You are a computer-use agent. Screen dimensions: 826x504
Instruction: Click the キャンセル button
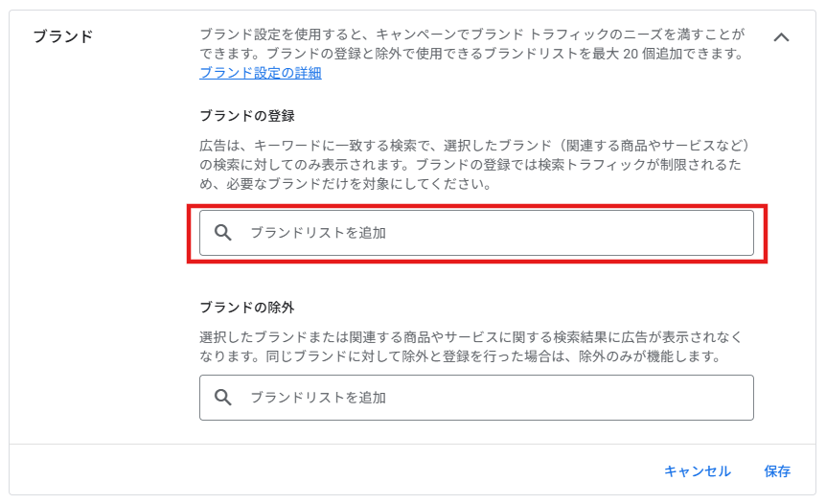697,470
